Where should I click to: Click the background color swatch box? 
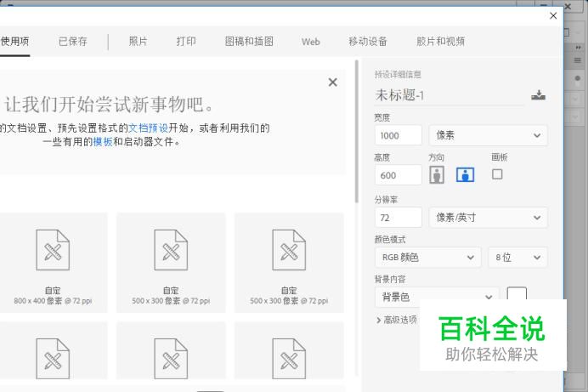(x=517, y=294)
